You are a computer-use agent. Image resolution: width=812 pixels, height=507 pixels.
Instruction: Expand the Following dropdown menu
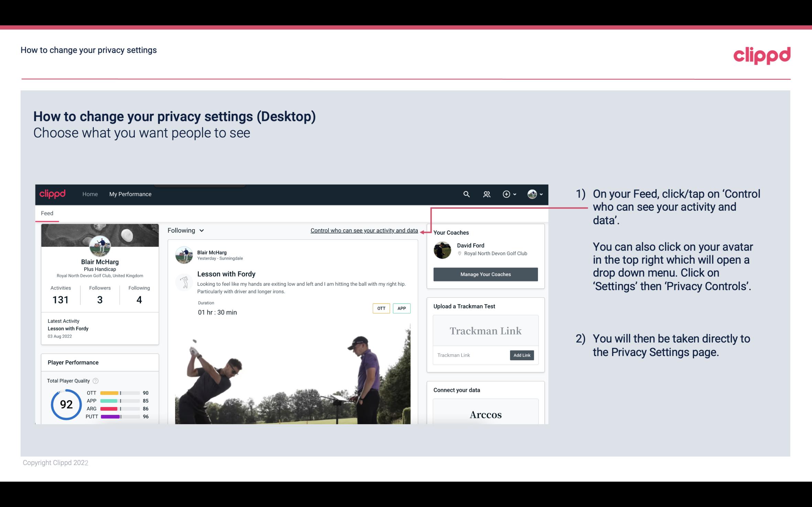185,230
